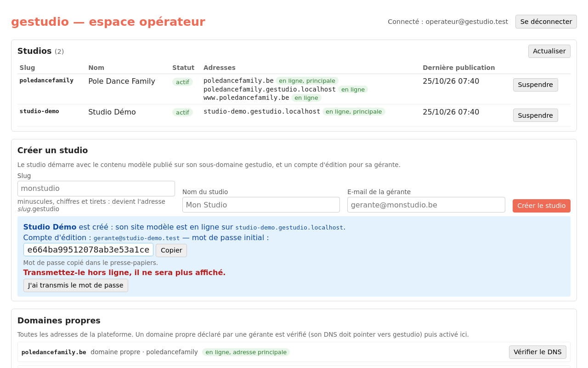Click the Mot de passe copié message
Viewport: 588px width, 368px height.
(x=90, y=263)
